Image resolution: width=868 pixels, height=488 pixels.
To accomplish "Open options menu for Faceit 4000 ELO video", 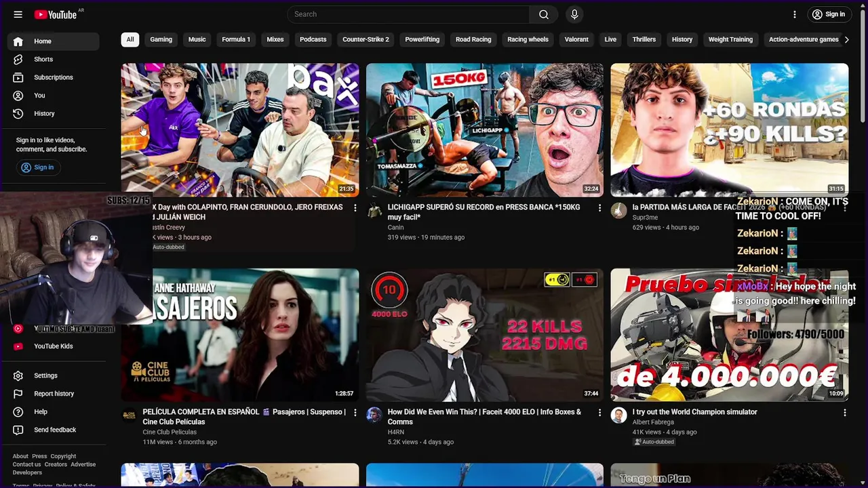I will (599, 413).
